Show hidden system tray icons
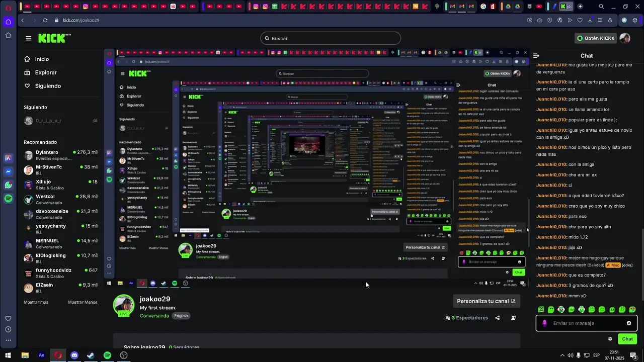Screen dimensions: 644x362 pos(562,355)
